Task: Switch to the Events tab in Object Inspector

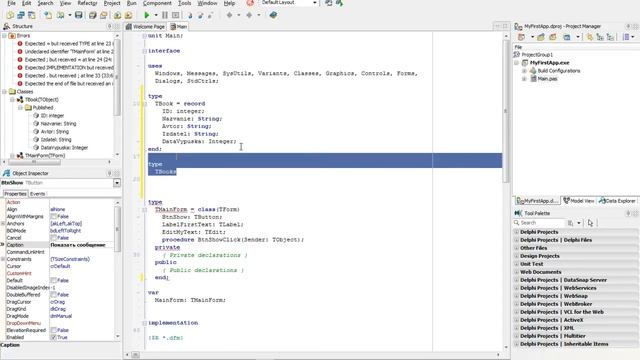Action: pos(38,194)
